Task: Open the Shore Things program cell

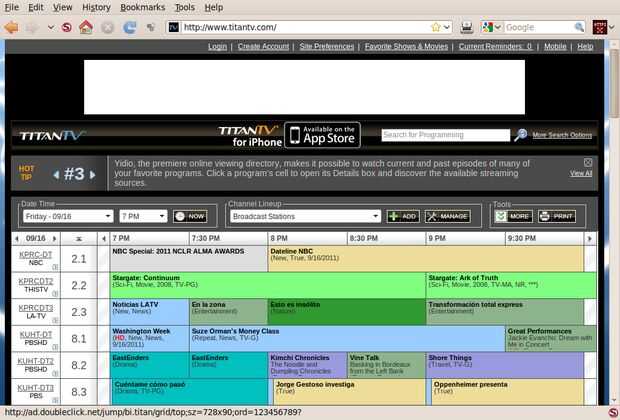Action: pyautogui.click(x=505, y=365)
